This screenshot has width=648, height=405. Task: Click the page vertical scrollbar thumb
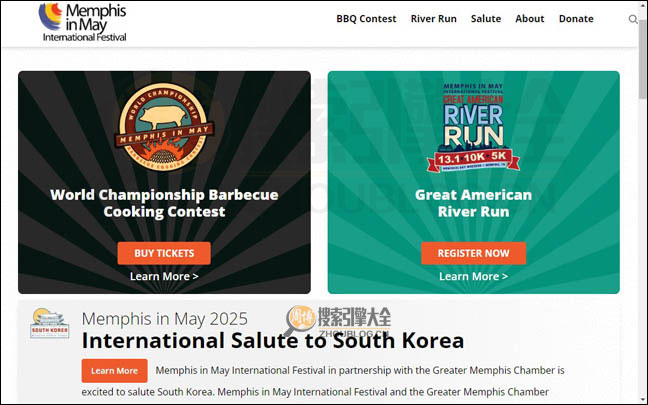tap(643, 58)
